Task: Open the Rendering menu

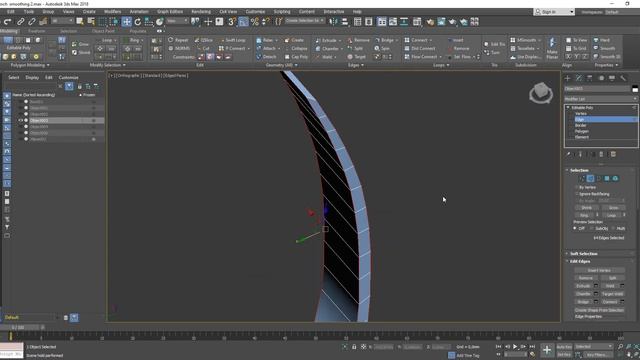Action: pos(201,12)
